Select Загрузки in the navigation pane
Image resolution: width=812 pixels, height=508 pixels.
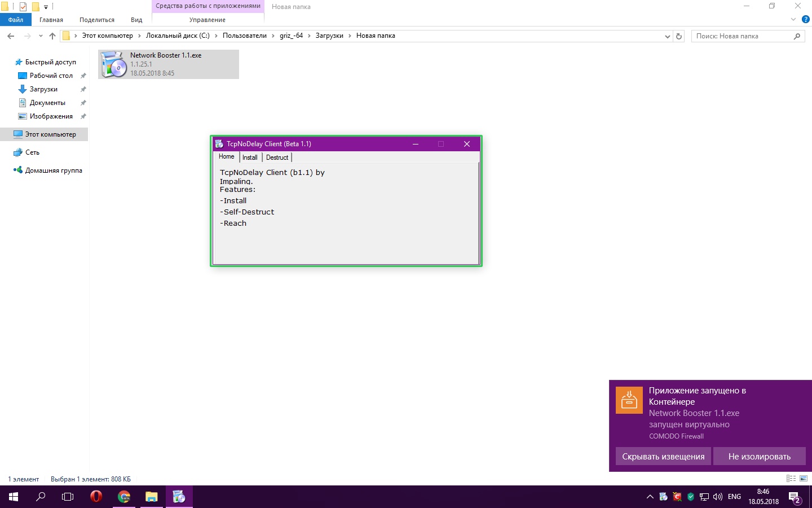(43, 89)
